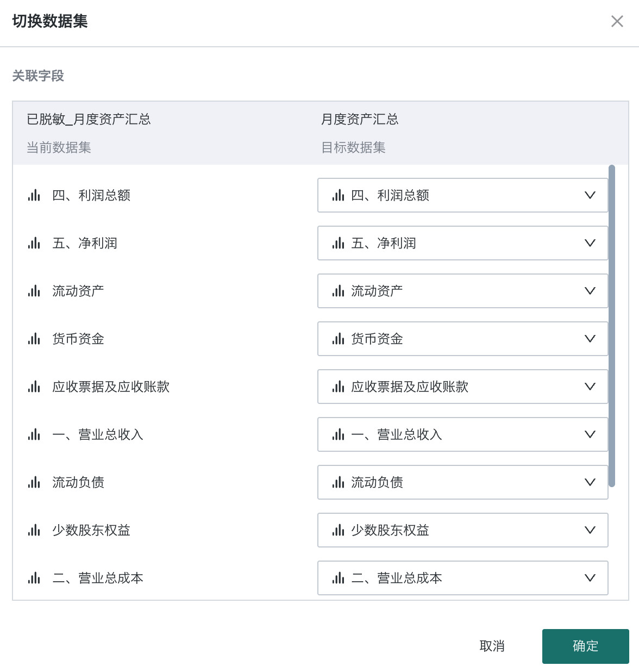
Task: Cancel the dialog via 取消
Action: click(x=492, y=646)
